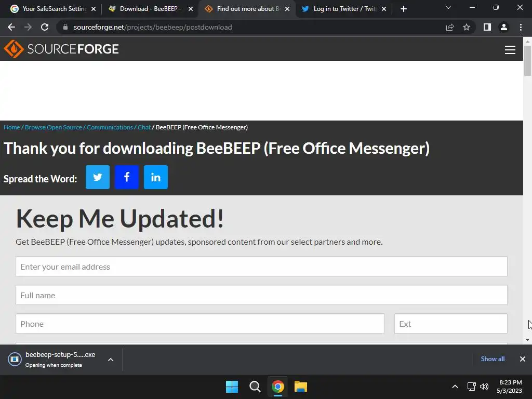Open the clock showing 8:23 PM
This screenshot has width=532, height=399.
(x=509, y=387)
